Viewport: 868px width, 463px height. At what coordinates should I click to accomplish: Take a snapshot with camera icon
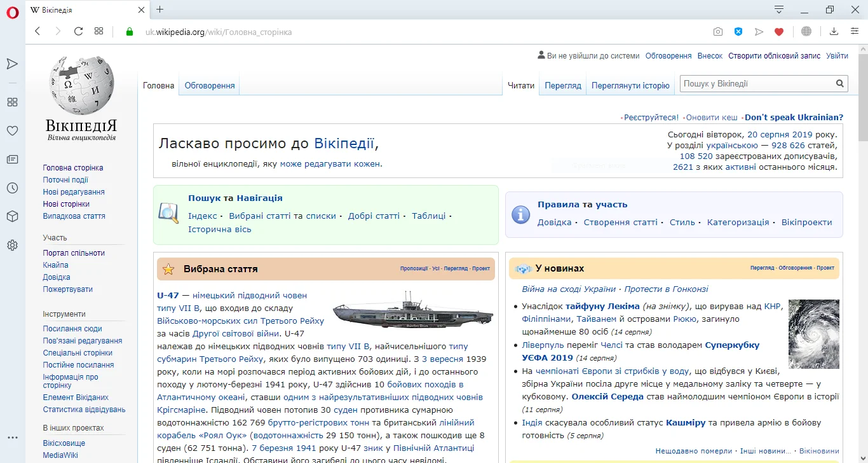(x=717, y=31)
